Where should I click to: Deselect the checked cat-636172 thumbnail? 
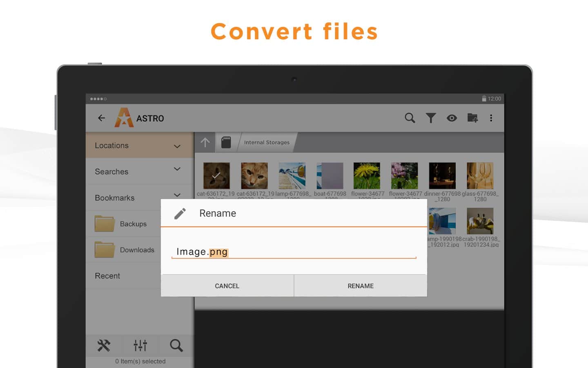(216, 176)
